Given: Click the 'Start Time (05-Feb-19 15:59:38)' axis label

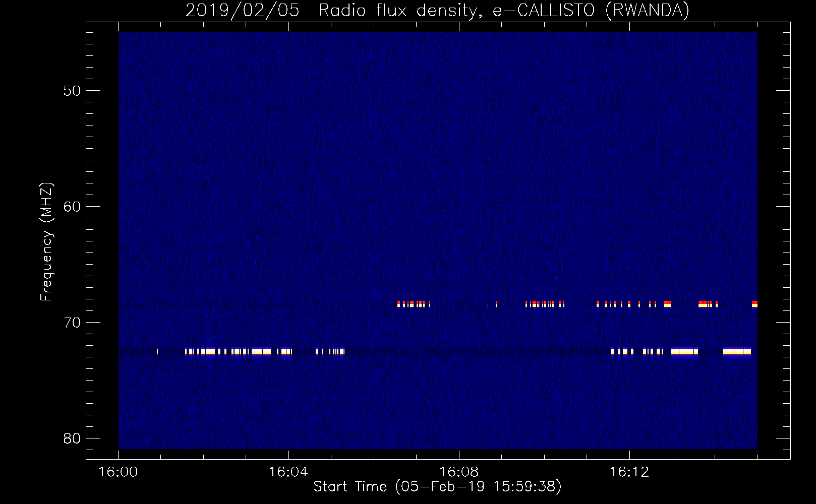Looking at the screenshot, I should click(437, 487).
